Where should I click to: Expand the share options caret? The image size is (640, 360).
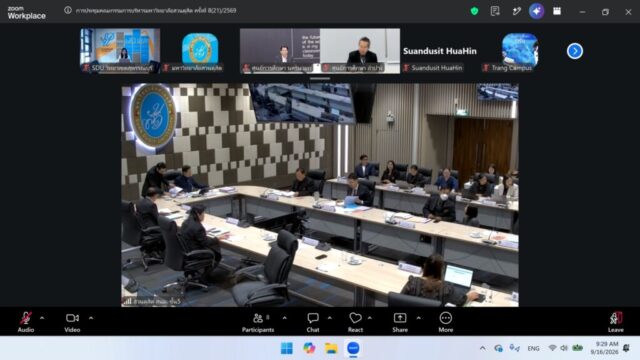click(418, 318)
